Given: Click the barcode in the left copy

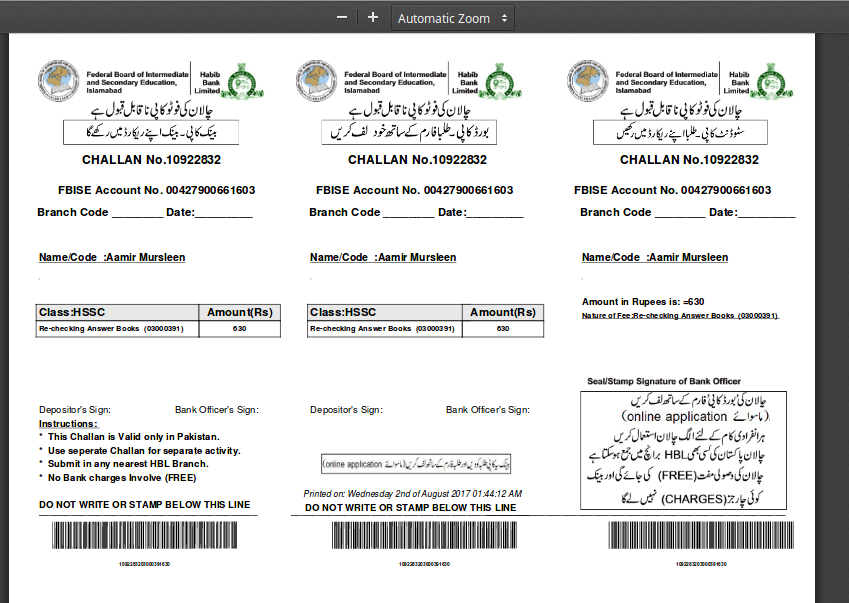Looking at the screenshot, I should tap(145, 535).
